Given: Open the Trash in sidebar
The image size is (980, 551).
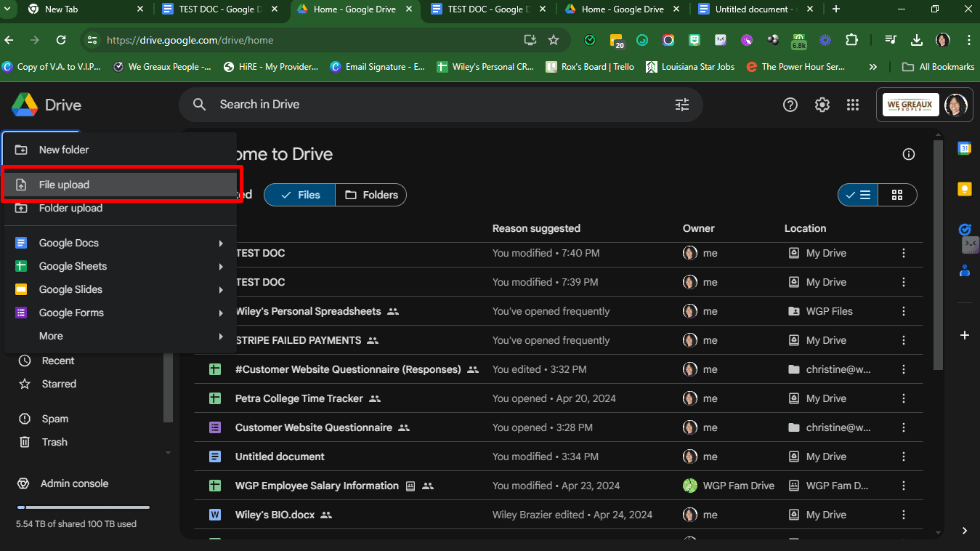Looking at the screenshot, I should [54, 442].
